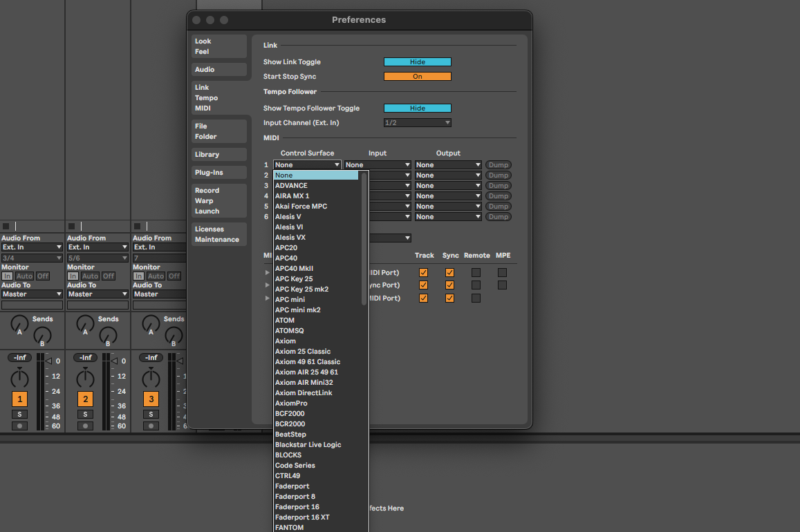Arm track 2 for recording
Screen dimensions: 800x532
(x=85, y=426)
